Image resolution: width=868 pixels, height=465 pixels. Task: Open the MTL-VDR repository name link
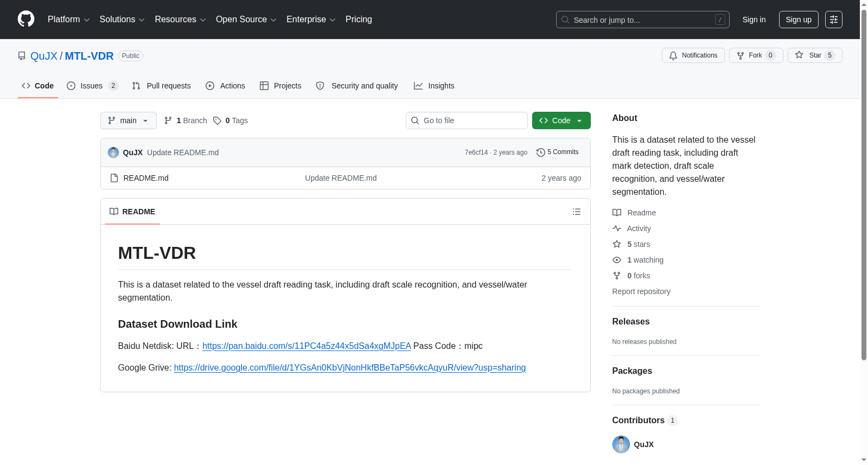pos(90,56)
